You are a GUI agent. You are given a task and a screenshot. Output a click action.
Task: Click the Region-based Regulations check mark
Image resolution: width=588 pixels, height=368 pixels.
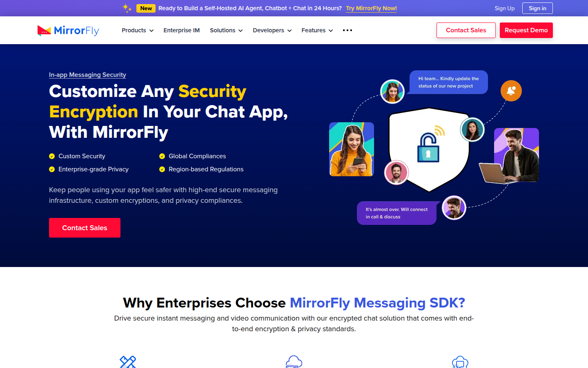pyautogui.click(x=162, y=169)
